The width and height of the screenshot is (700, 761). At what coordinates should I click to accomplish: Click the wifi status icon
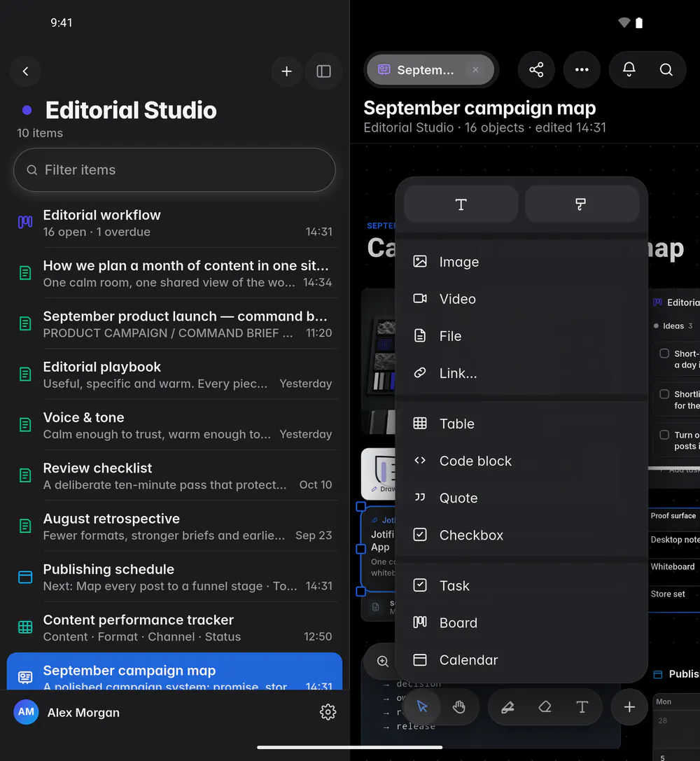point(624,22)
